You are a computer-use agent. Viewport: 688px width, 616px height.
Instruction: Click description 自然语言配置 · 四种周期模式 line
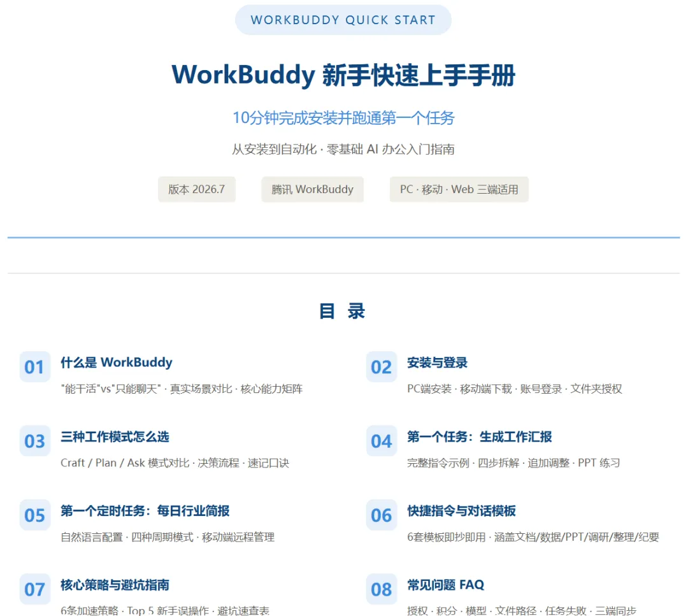click(x=168, y=537)
